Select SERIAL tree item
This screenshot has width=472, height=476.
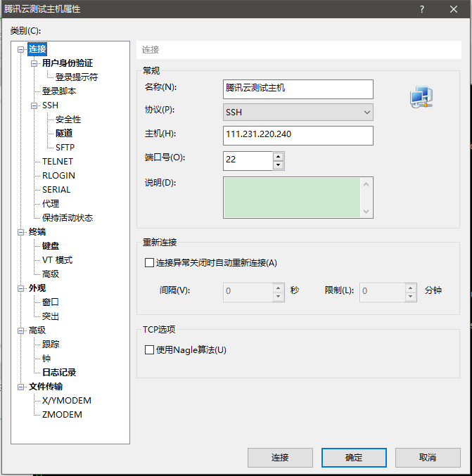coord(56,190)
